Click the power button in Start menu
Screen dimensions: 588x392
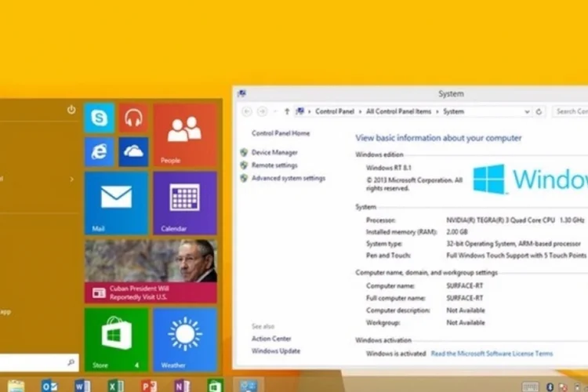click(x=71, y=110)
